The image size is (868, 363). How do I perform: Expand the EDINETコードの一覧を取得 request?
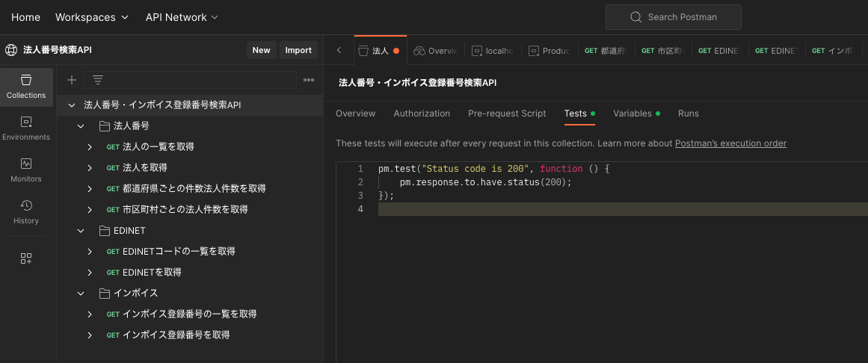(x=90, y=251)
